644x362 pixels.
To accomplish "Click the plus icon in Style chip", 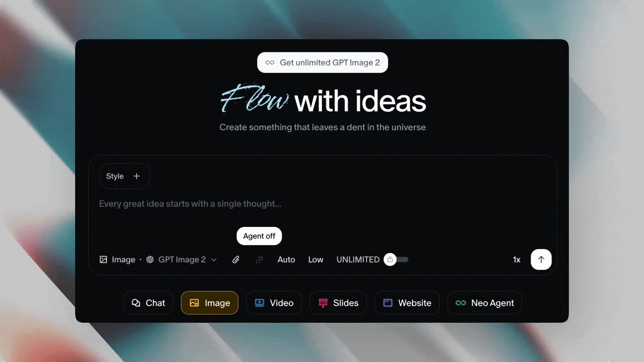I will point(137,176).
